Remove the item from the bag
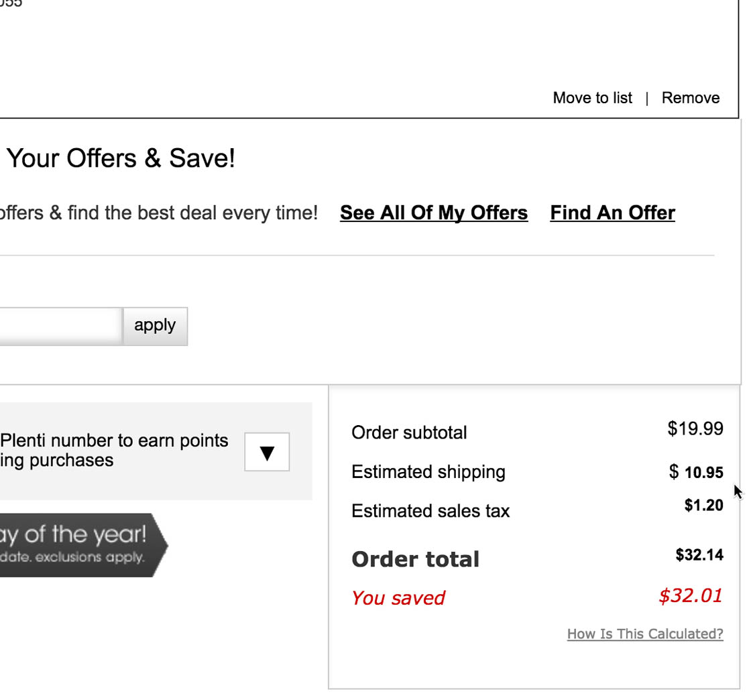Viewport: 751px width, 700px height. pyautogui.click(x=690, y=98)
